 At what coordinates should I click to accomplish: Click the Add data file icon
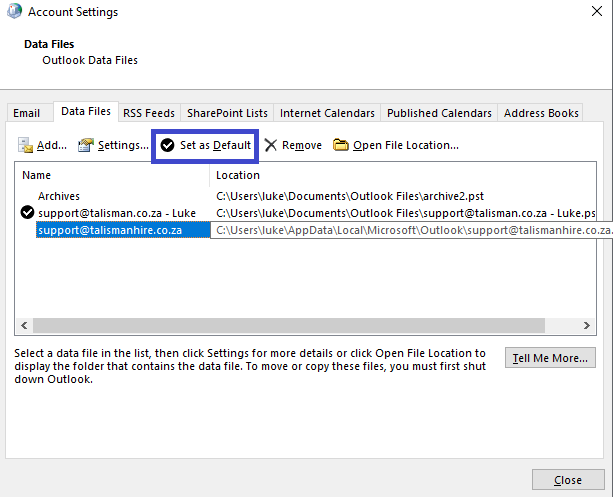(25, 145)
